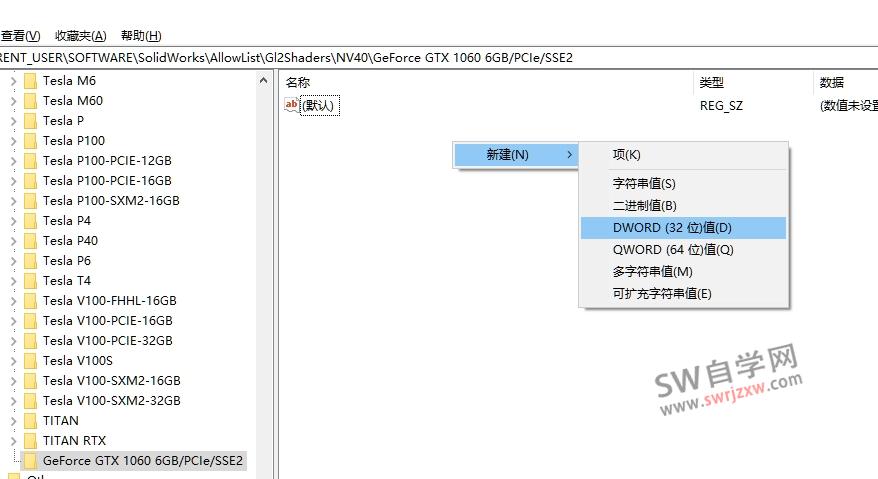Click the Tesla V100-SXM2-16GB folder icon
The width and height of the screenshot is (878, 479).
click(31, 381)
